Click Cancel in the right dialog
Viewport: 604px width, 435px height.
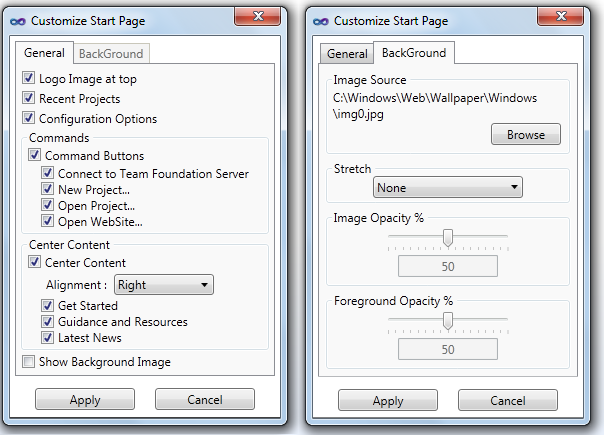coord(508,400)
